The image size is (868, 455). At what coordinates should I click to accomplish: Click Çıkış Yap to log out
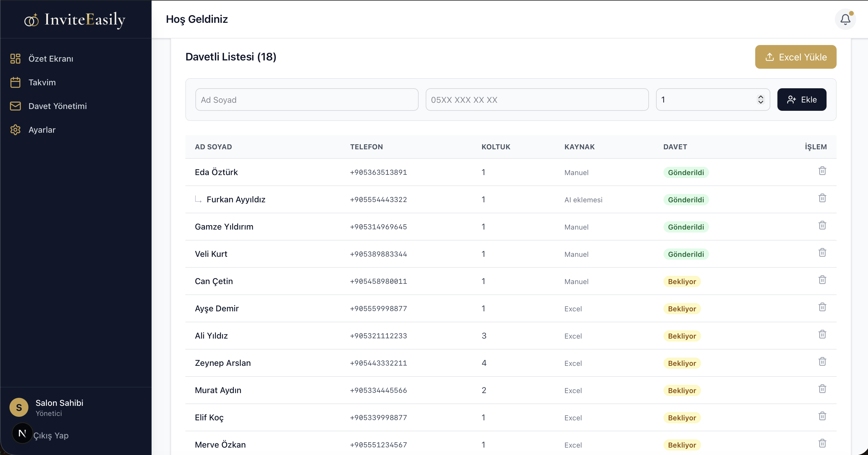(51, 436)
